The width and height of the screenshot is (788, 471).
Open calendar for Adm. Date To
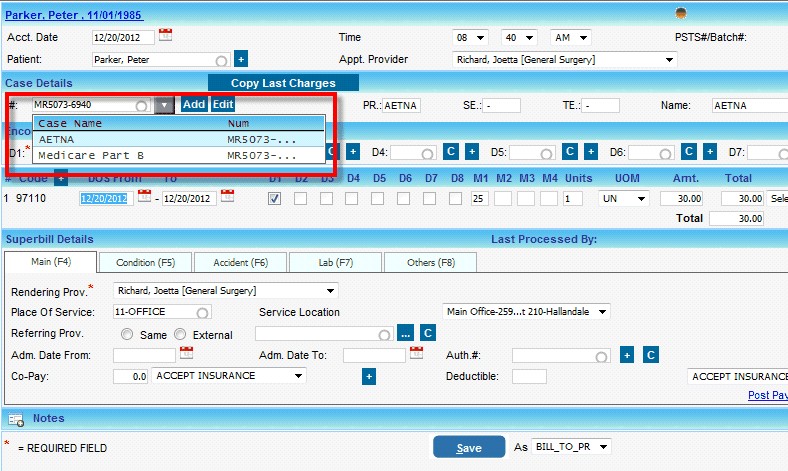click(415, 354)
